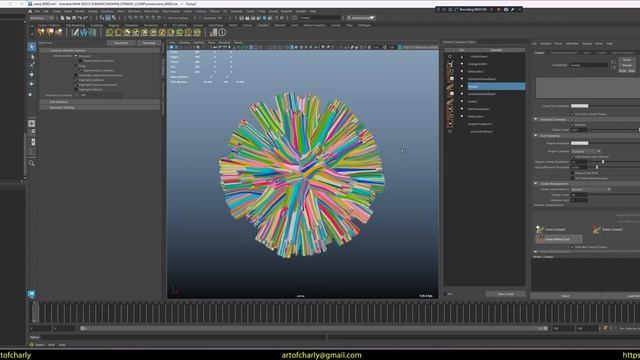This screenshot has width=640, height=360.
Task: Toggle the Enabled checkbox in the clump attributes
Action: pyautogui.click(x=572, y=124)
